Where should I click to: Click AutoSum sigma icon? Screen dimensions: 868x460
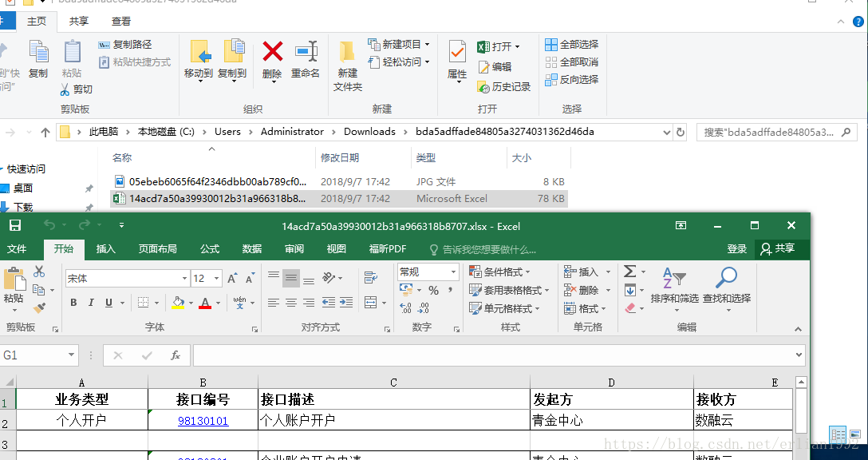pos(630,272)
